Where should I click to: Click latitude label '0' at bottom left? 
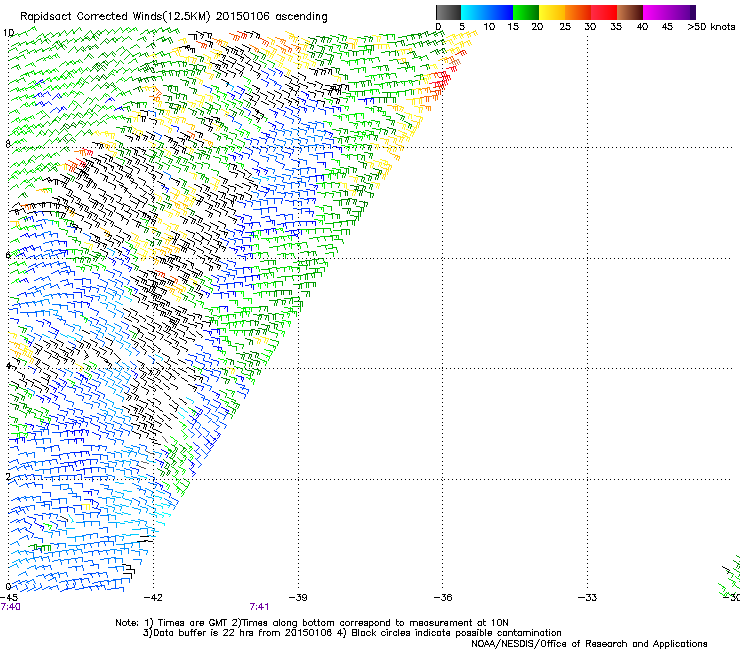[8, 587]
